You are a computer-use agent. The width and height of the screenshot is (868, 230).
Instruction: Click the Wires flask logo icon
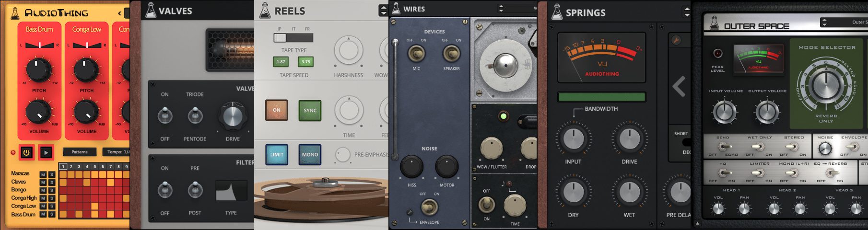point(396,8)
